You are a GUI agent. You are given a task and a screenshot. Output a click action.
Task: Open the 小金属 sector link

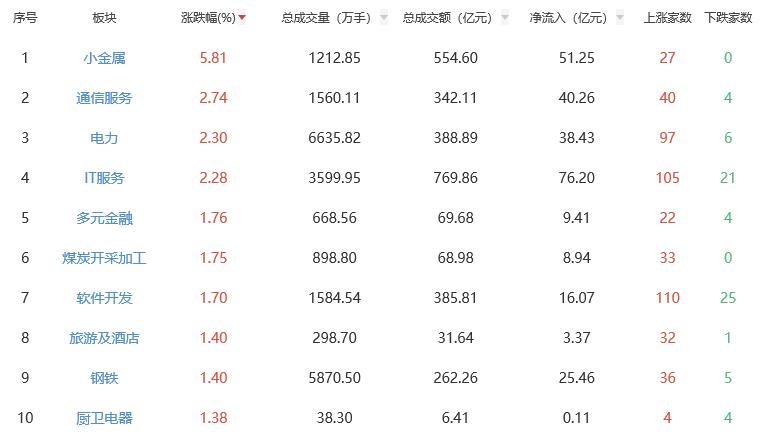coord(104,58)
